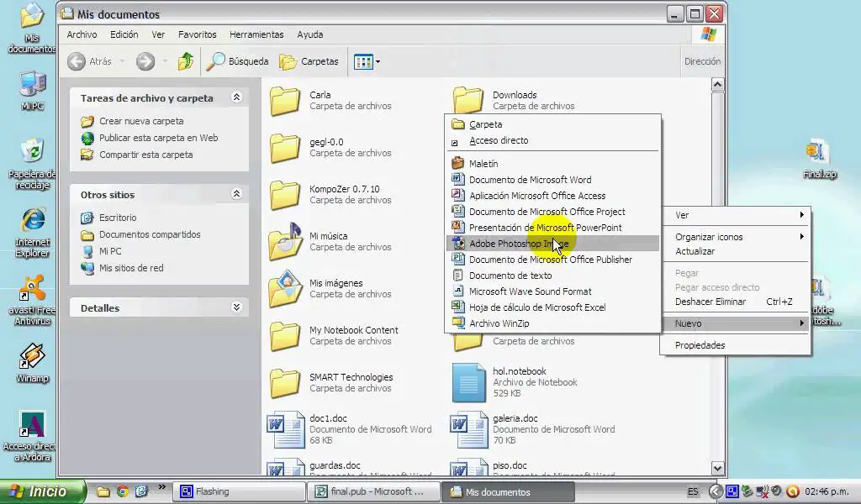Viewport: 861px width, 504px height.
Task: Create a new Carpeta from the submenu
Action: point(552,124)
